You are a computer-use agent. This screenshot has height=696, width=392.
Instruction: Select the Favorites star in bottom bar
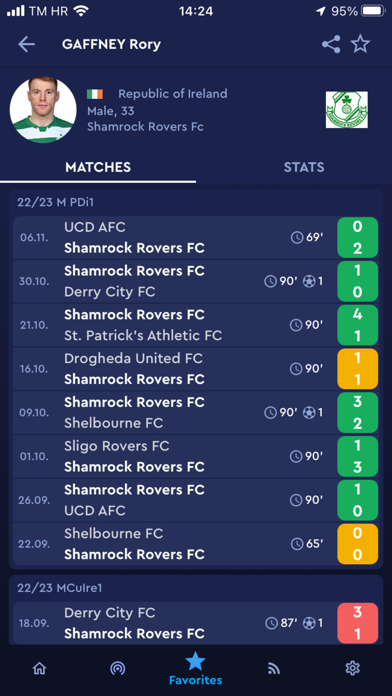(195, 668)
